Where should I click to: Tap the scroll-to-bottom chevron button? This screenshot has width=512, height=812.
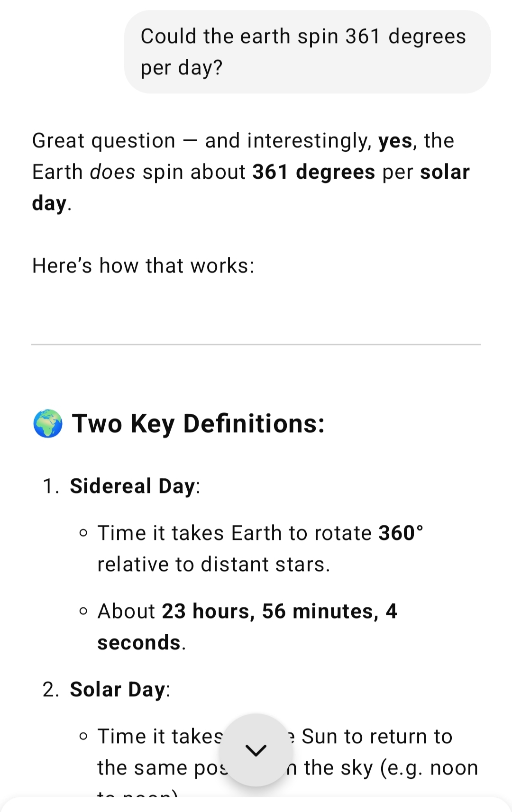point(256,750)
